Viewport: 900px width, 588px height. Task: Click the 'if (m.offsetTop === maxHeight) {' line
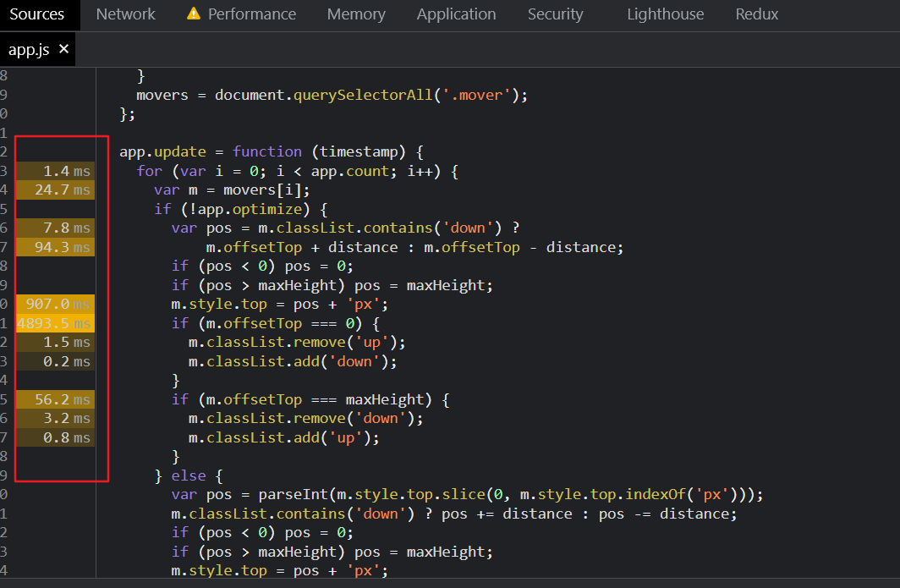tap(310, 399)
